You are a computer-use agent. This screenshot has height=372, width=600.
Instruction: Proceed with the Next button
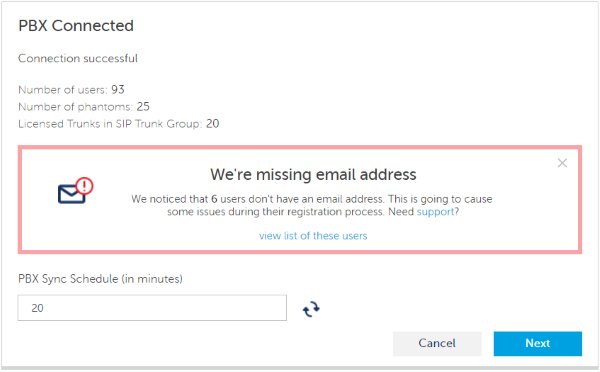538,343
